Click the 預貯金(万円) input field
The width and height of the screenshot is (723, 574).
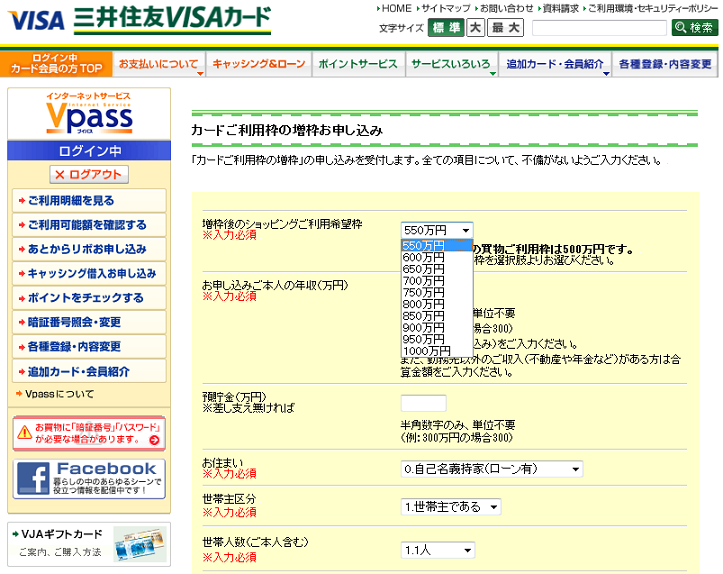pos(423,403)
